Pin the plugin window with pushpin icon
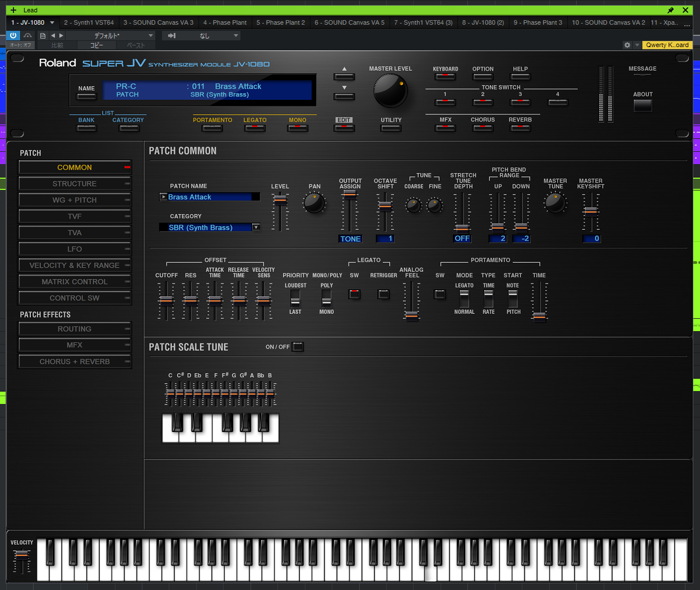This screenshot has height=590, width=700. 671,10
